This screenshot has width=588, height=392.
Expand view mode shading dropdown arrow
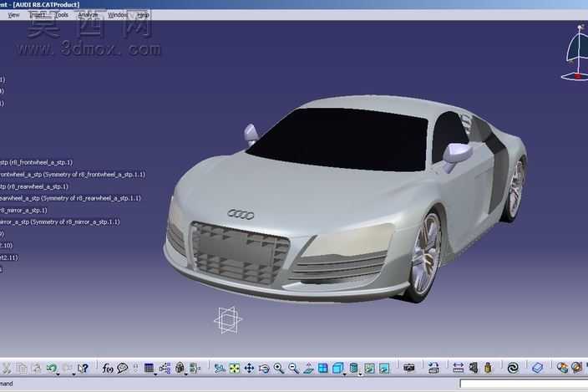360,374
